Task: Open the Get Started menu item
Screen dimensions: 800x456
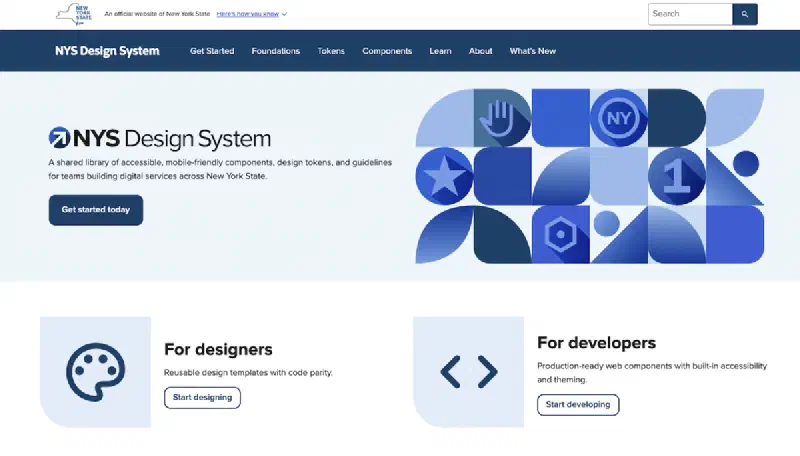Action: [212, 51]
